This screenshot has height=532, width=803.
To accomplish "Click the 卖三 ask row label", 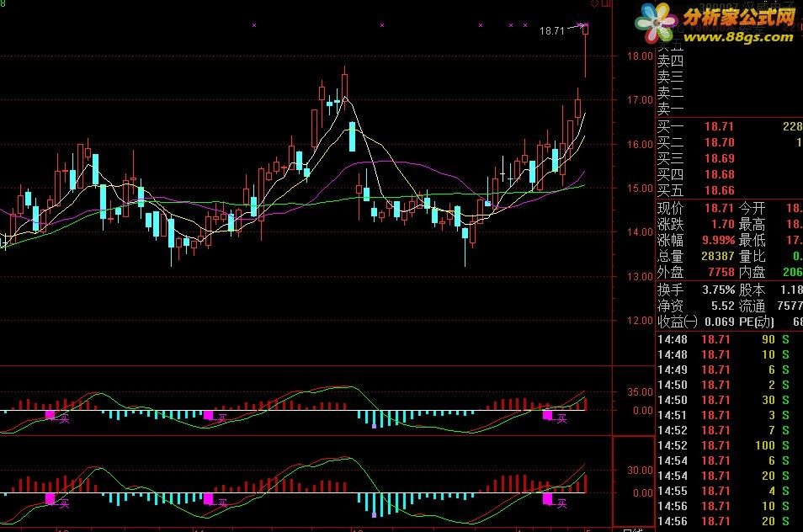I will click(x=670, y=77).
